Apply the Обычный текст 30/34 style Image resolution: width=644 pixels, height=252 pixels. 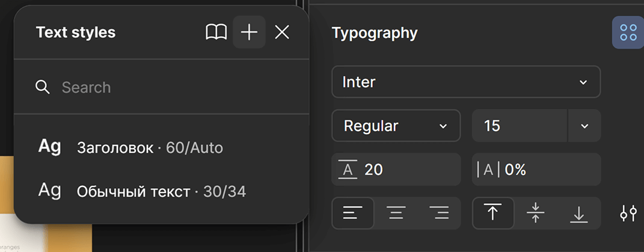tap(161, 192)
